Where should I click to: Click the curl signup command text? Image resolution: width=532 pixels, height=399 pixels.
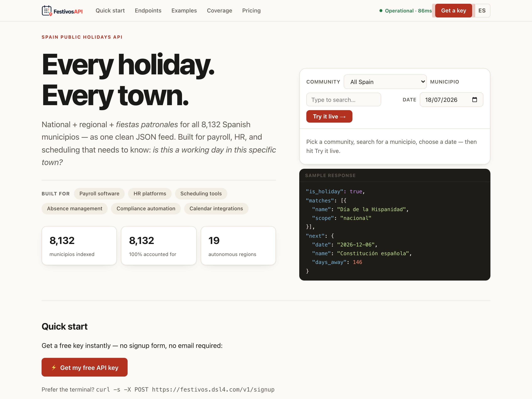185,390
